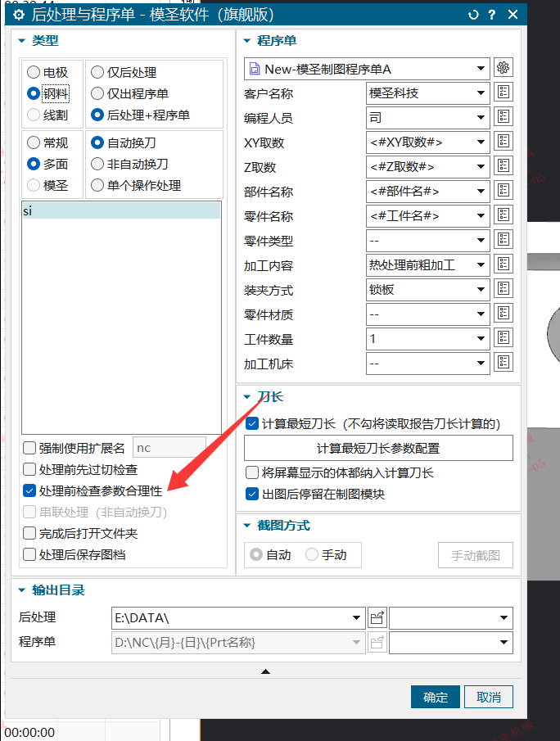Click 计算最短刀长参数配置 button
This screenshot has height=741, width=560.
(378, 448)
